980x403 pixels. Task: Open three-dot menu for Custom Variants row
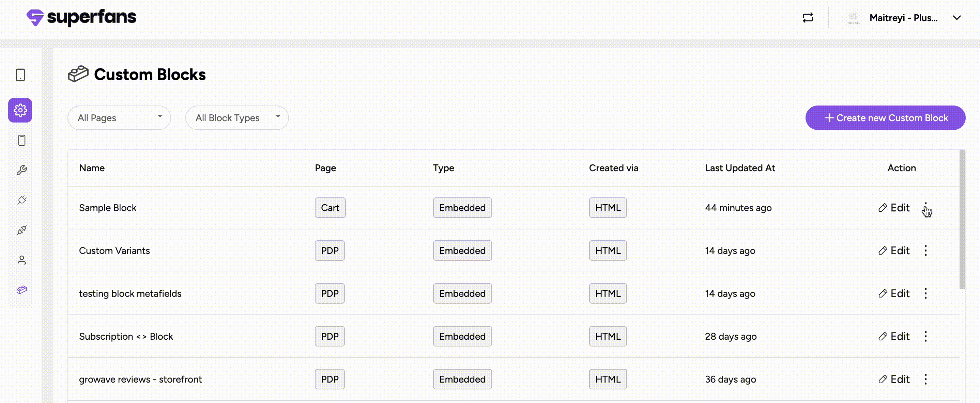click(925, 251)
